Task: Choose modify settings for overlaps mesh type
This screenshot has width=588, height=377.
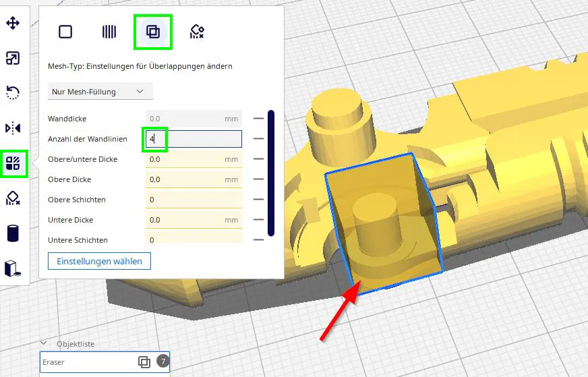Action: point(153,32)
